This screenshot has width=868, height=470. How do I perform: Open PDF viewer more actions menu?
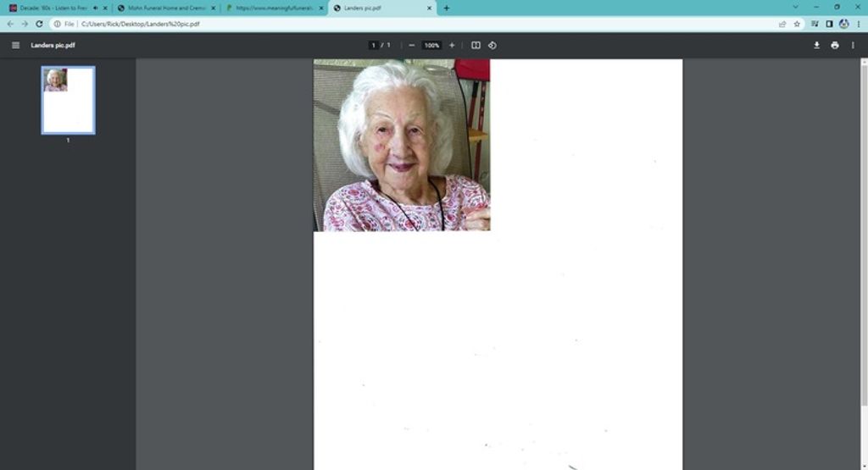(853, 46)
